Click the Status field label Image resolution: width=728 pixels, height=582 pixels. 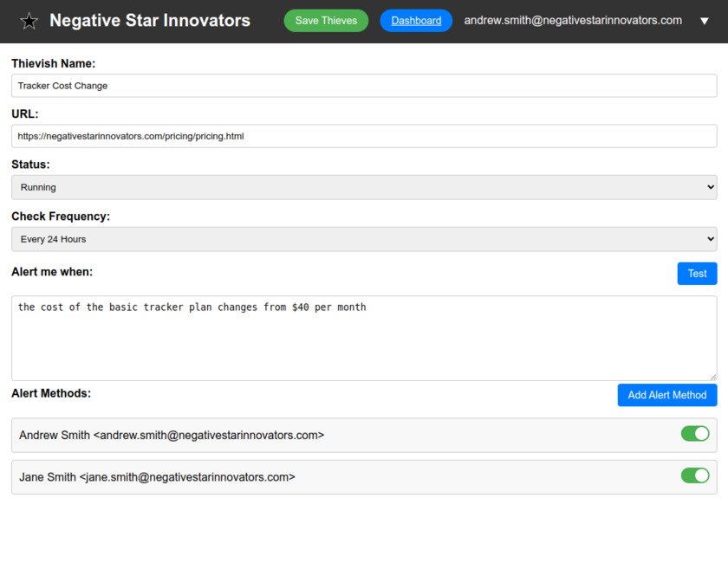(x=30, y=165)
